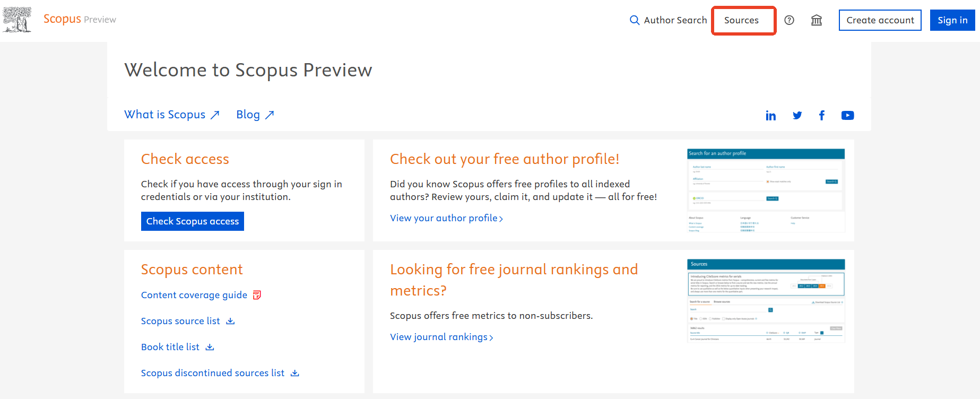
Task: Open Scopus Facebook page icon
Action: pyautogui.click(x=822, y=116)
